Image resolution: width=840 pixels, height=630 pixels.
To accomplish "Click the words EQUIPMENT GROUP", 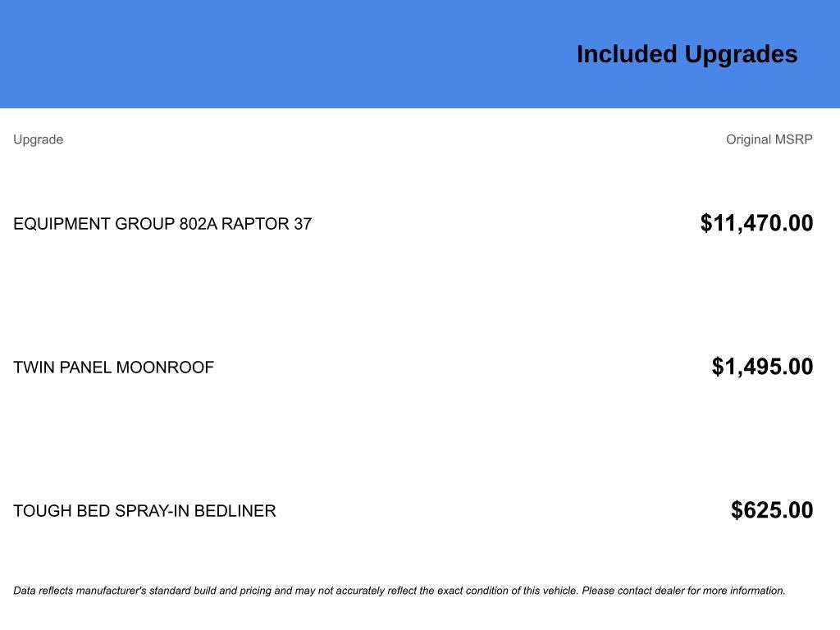I will (94, 224).
